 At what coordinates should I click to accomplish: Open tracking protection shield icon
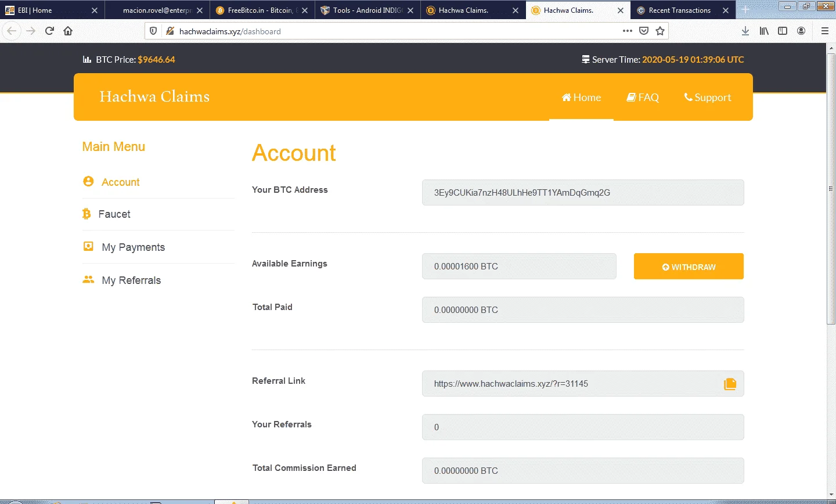coord(153,31)
